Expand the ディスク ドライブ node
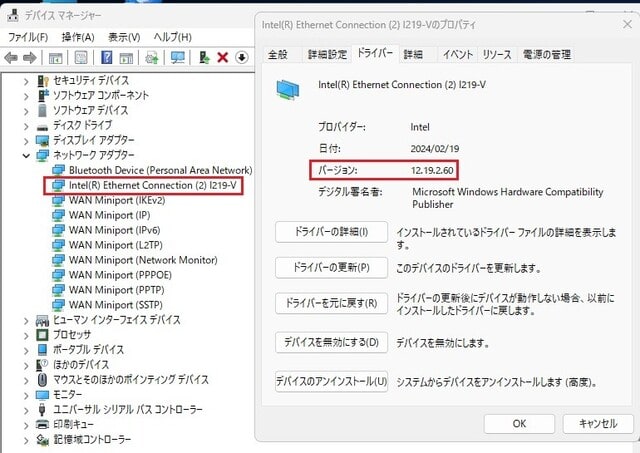Screen dimensions: 640x453 (x=27, y=126)
